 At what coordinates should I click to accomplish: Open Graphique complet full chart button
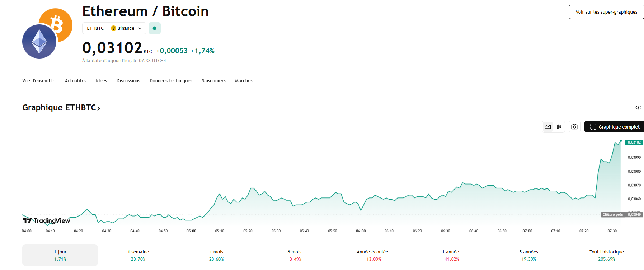coord(614,127)
